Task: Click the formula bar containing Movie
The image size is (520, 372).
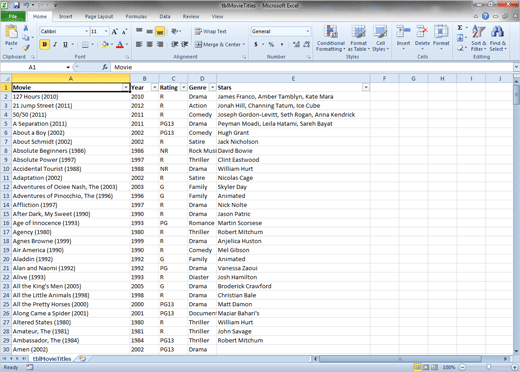Action: click(x=312, y=67)
